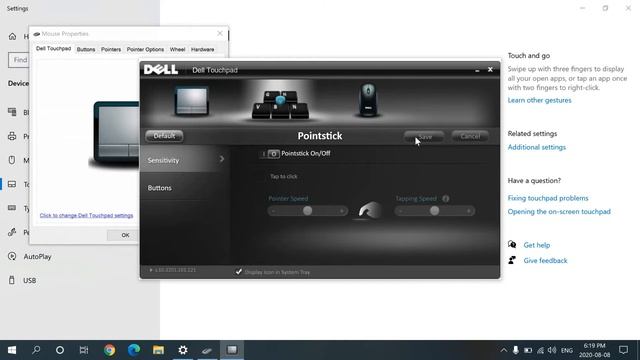This screenshot has height=360, width=640.
Task: Select the external mouse icon
Action: click(x=368, y=100)
